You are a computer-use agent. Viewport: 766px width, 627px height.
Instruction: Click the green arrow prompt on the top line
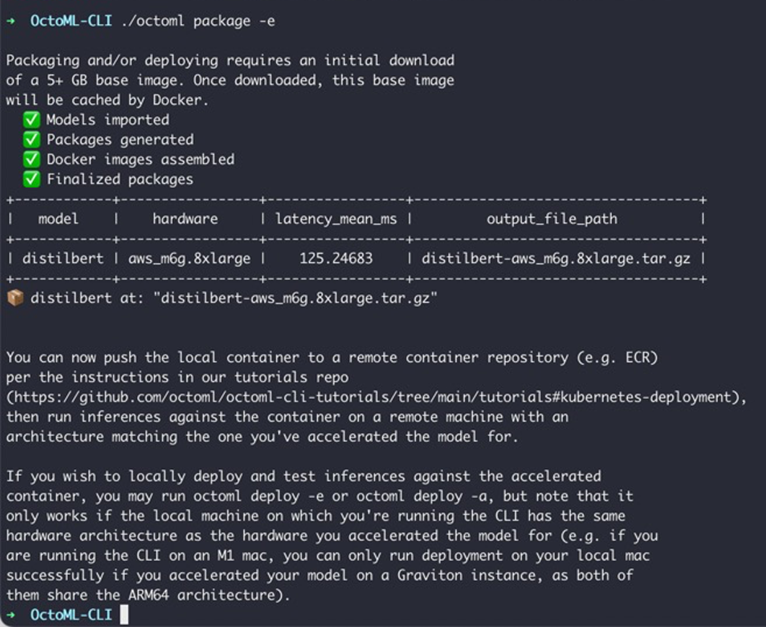coord(11,21)
